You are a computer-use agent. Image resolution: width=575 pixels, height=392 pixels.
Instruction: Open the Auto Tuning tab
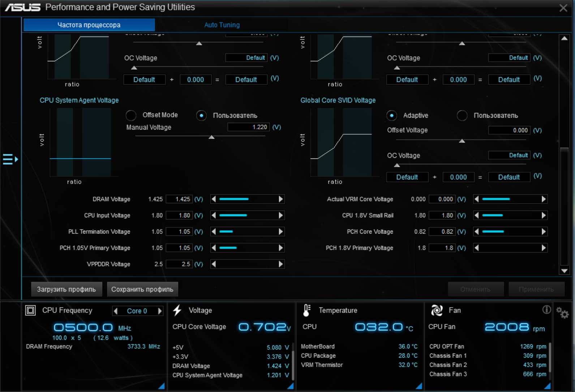pos(222,25)
